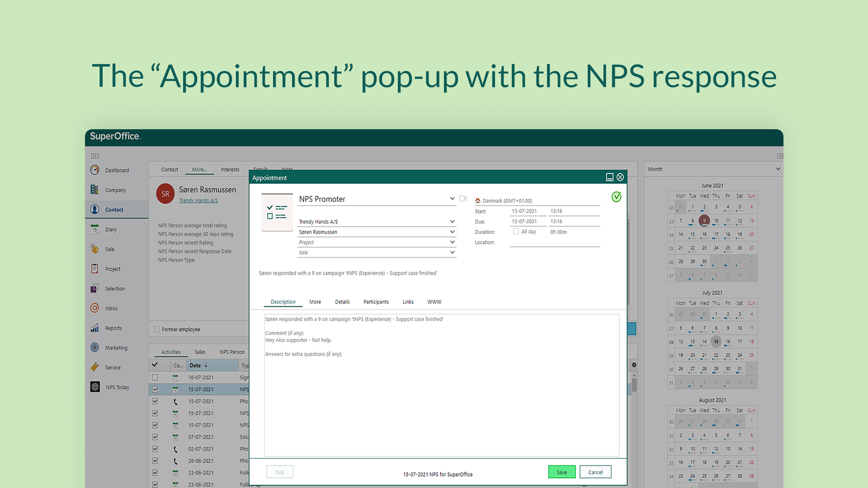Expand the NPS Promoter type dropdown
Viewport: 868px width, 488px height.
click(452, 199)
